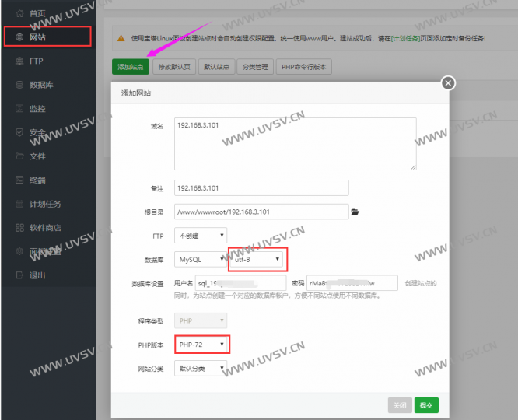Image resolution: width=518 pixels, height=420 pixels.
Task: Expand the PHP-72 version dropdown
Action: 201,345
